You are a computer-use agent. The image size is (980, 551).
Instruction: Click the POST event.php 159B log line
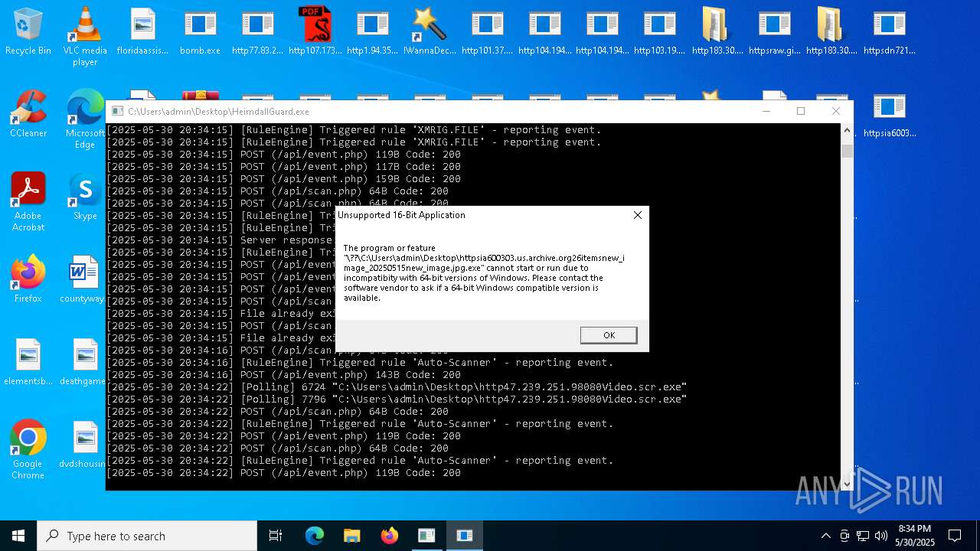coord(283,179)
